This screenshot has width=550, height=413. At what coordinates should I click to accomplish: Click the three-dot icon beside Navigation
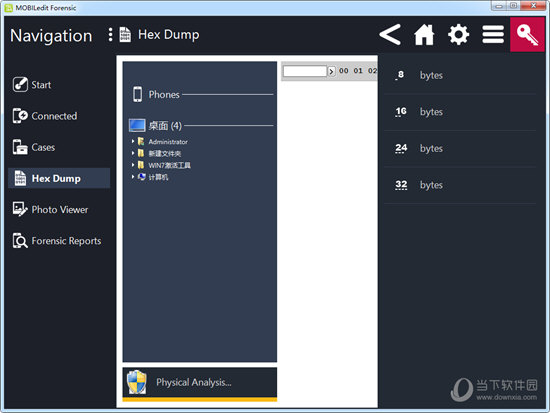click(x=110, y=35)
